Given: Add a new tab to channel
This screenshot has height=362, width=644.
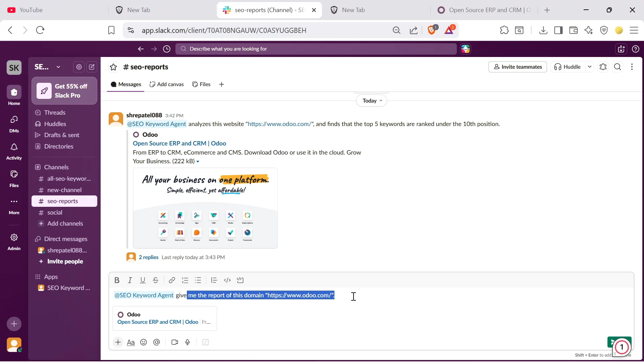Looking at the screenshot, I should [x=221, y=84].
